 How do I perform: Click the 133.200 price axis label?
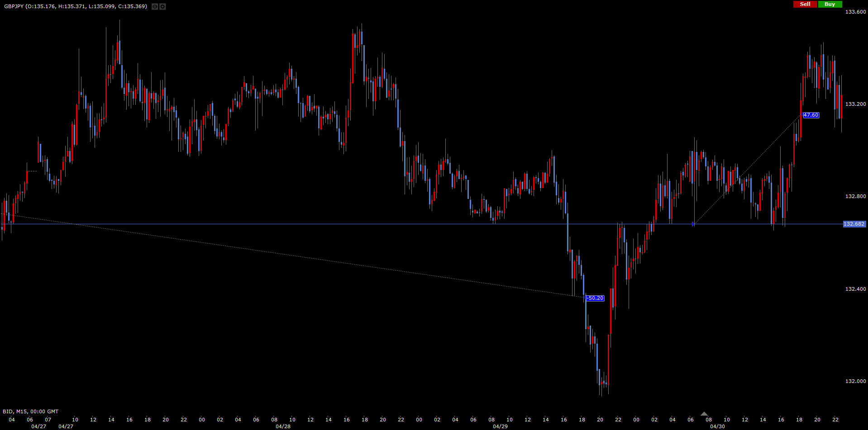coord(855,104)
